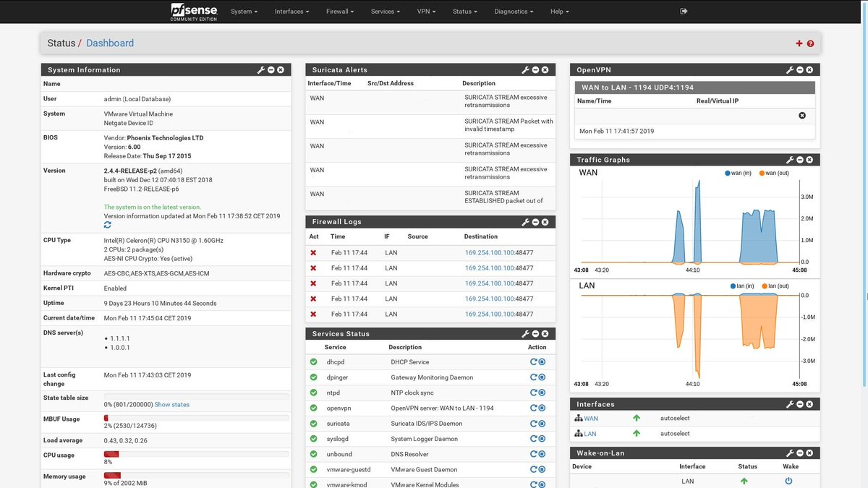The width and height of the screenshot is (868, 488).
Task: Collapse the Firewall Logs widget
Action: 535,222
